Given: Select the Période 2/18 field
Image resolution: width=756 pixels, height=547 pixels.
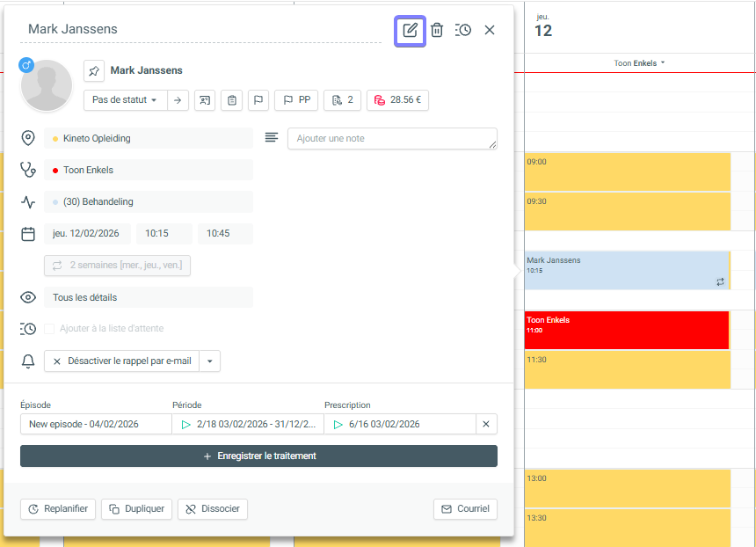Looking at the screenshot, I should (248, 424).
